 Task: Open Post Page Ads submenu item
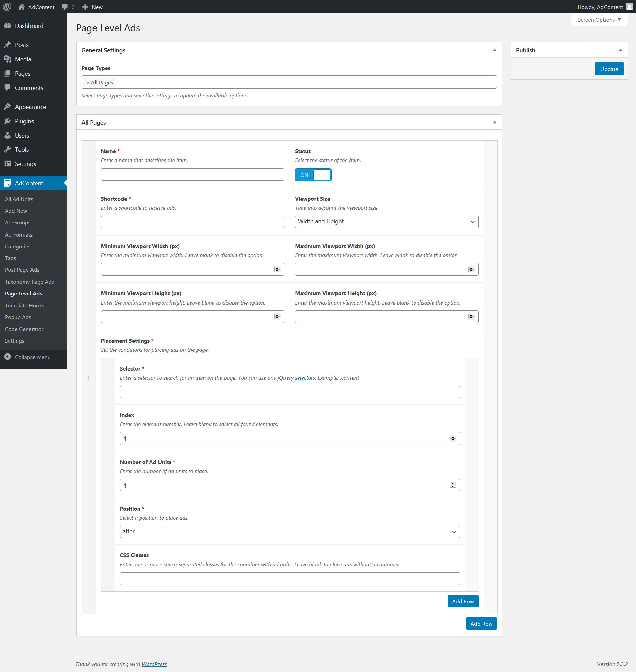coord(22,270)
